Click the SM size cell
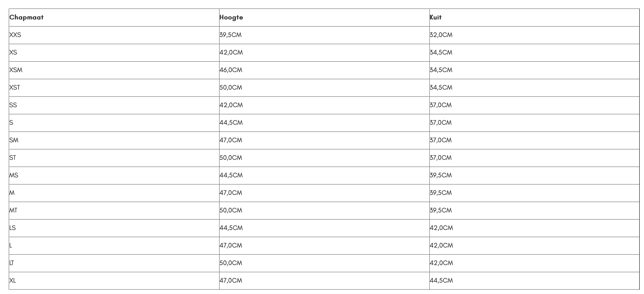The image size is (644, 294). click(x=14, y=140)
